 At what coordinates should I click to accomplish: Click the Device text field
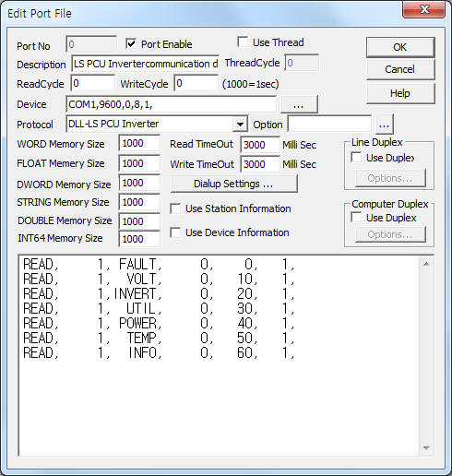171,104
